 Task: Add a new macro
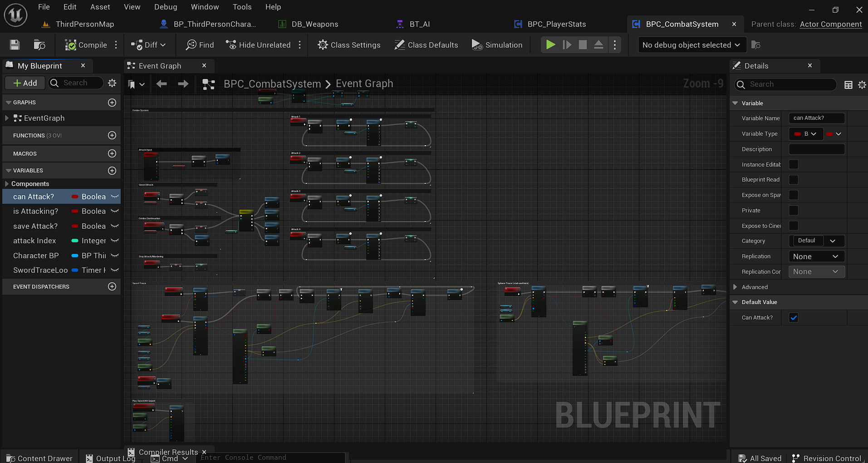coord(112,153)
